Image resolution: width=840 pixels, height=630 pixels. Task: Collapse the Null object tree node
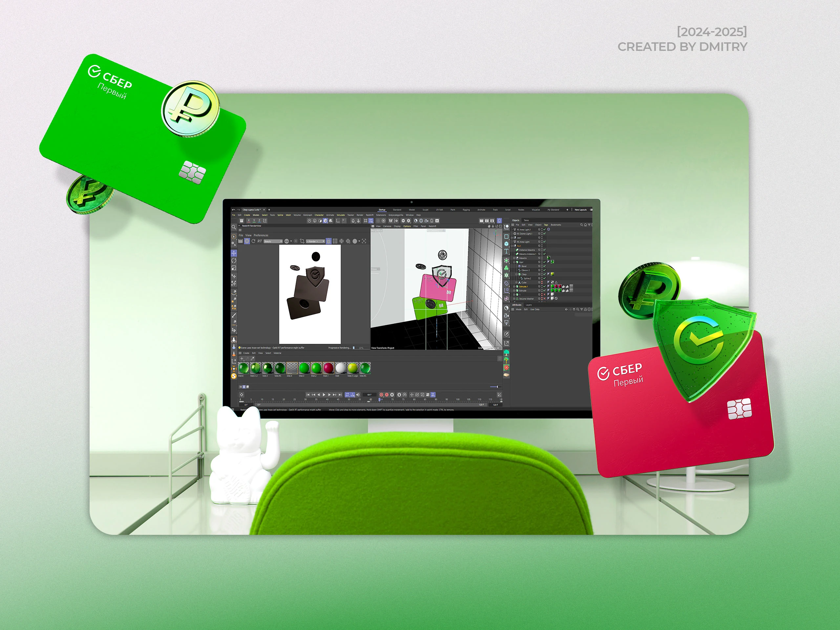512,246
